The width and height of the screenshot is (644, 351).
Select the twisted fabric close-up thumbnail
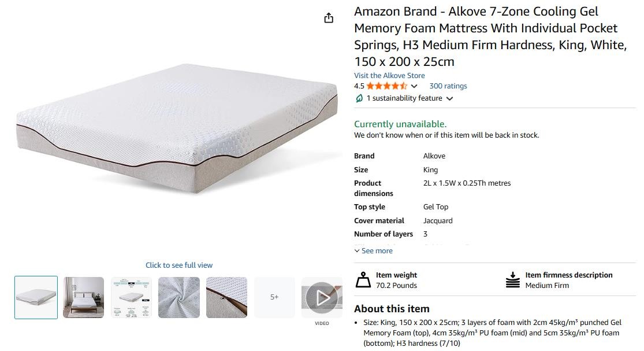(x=179, y=297)
